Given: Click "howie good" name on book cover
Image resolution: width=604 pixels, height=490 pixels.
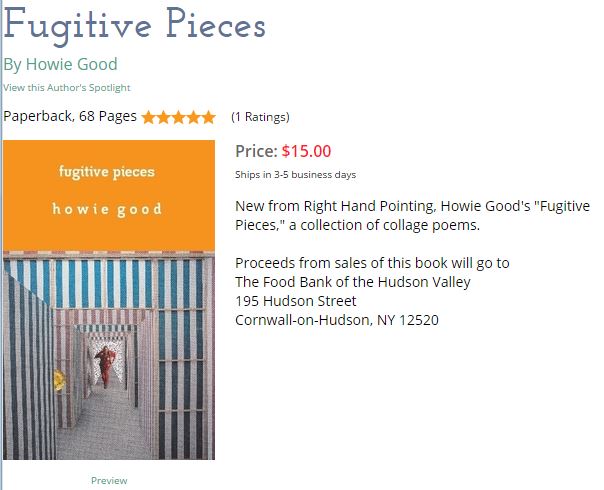Looking at the screenshot, I should click(x=107, y=209).
